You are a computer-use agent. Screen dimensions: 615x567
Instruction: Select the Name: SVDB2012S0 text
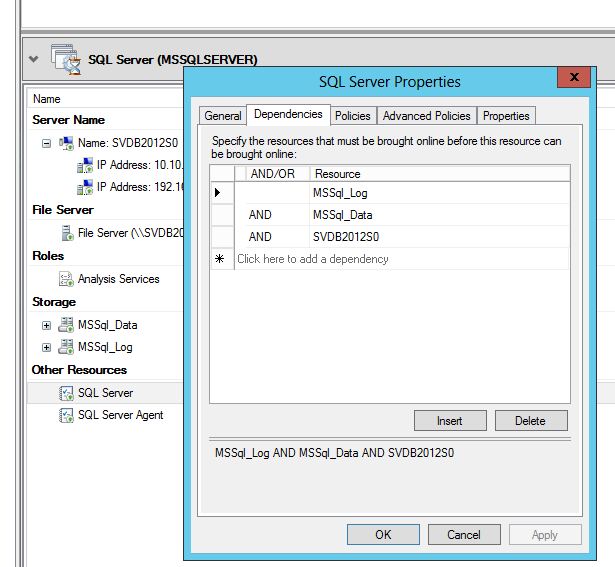(x=128, y=143)
